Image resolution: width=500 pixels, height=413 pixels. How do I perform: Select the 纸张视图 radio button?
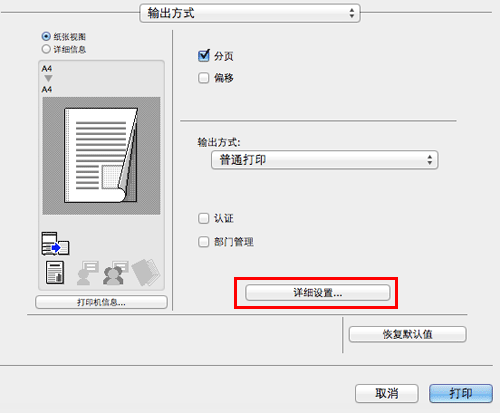coord(46,36)
